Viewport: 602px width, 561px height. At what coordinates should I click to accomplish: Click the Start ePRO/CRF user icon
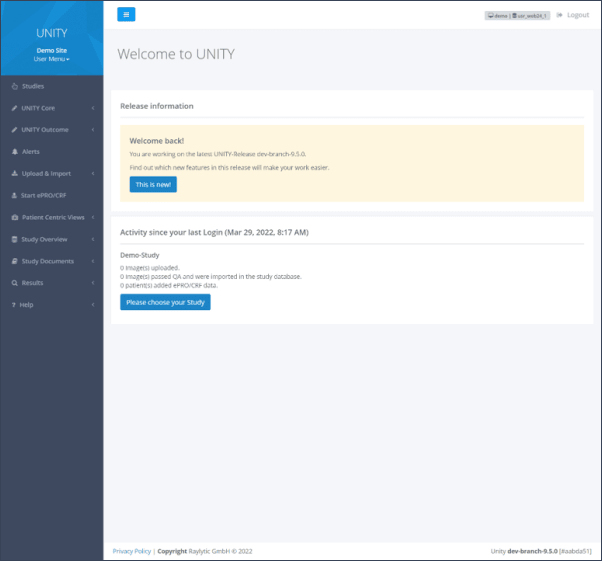[x=13, y=195]
